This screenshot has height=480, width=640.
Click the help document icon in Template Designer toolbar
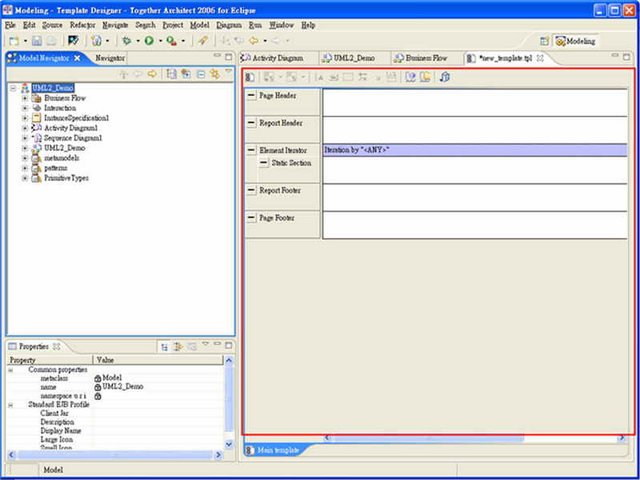[x=410, y=77]
